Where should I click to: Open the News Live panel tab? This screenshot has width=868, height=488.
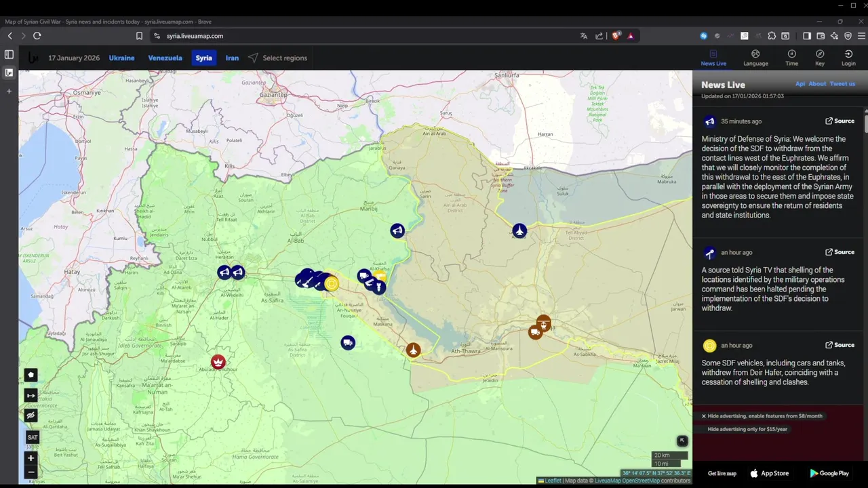[x=713, y=58]
